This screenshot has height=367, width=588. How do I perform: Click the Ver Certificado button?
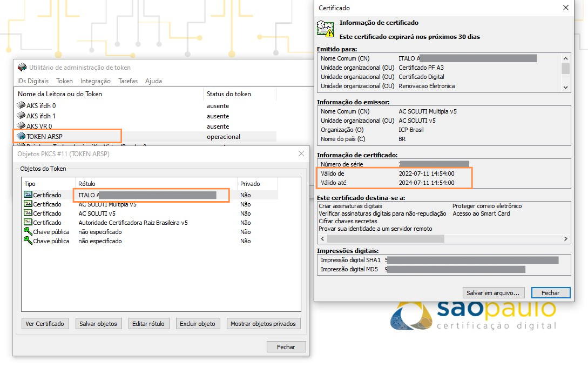[x=45, y=323]
